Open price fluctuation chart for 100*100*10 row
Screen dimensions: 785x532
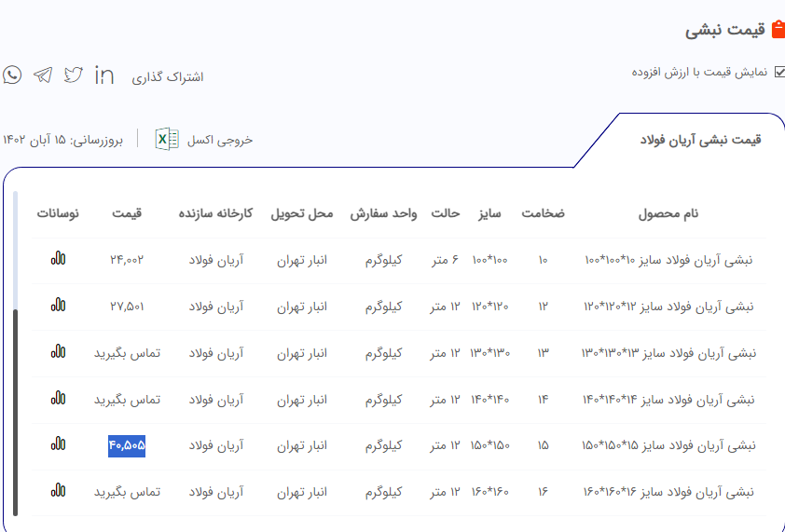tap(59, 258)
